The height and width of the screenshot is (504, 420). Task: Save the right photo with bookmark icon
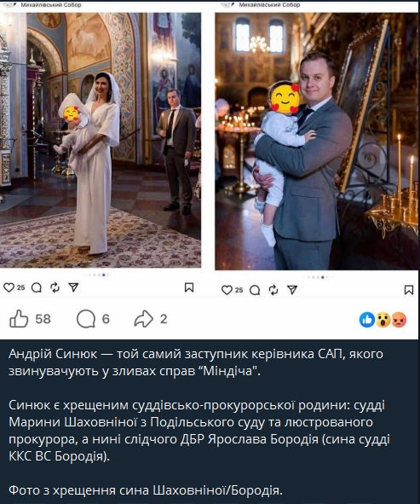coord(409,290)
